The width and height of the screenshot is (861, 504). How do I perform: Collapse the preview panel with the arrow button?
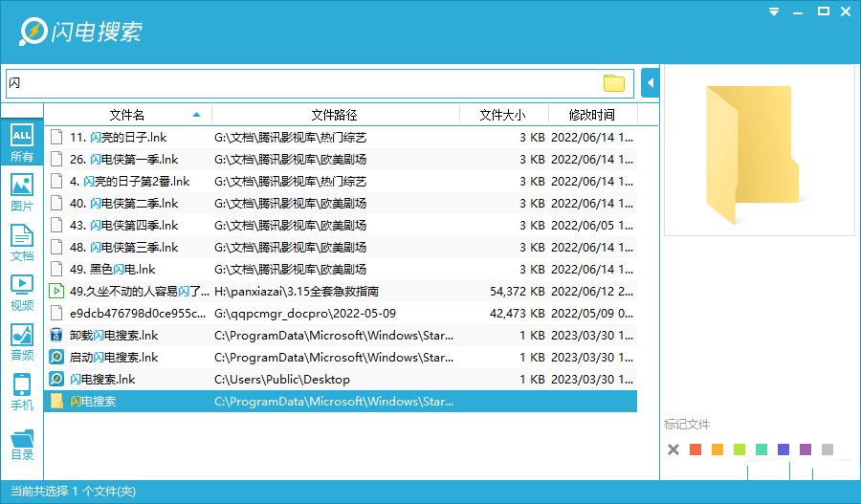651,83
